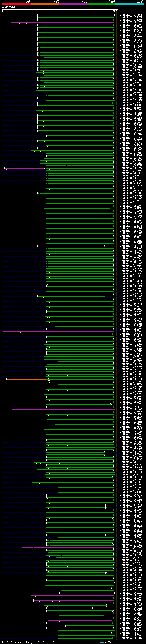
Task: Open hit UniRef100_B9SA38
Action: [x=131, y=90]
